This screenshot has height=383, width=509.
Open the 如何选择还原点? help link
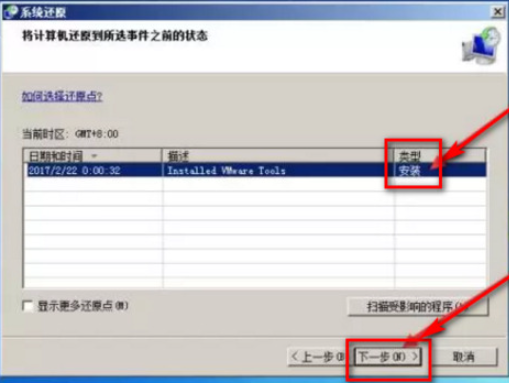point(62,97)
